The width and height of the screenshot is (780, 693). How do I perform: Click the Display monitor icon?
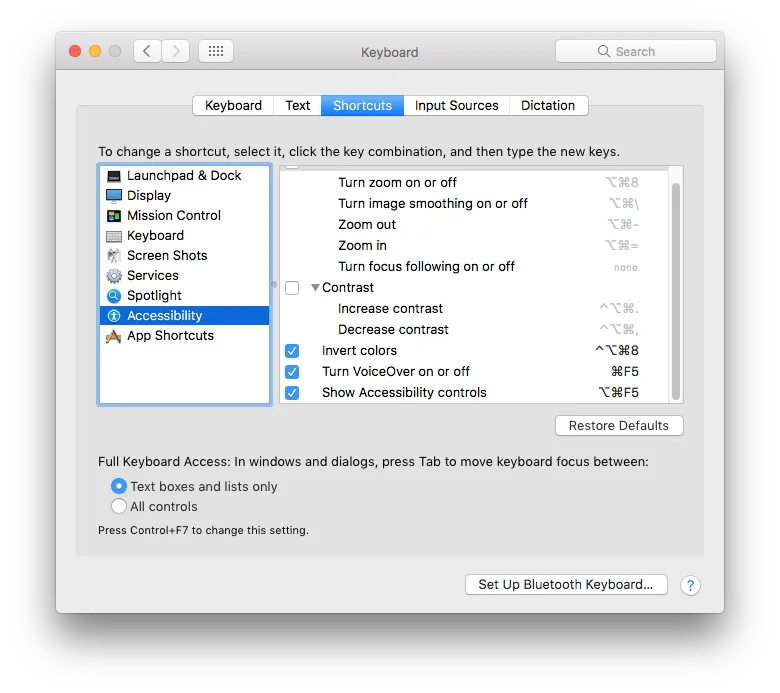click(114, 196)
